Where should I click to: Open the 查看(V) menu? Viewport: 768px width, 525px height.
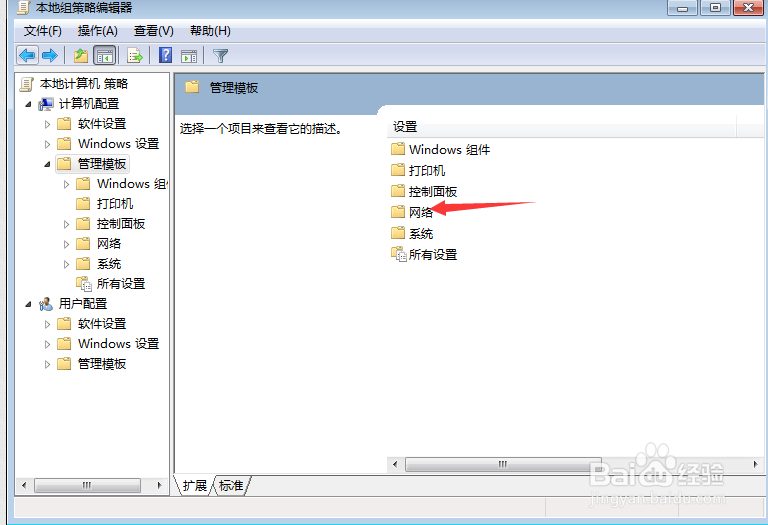click(154, 31)
